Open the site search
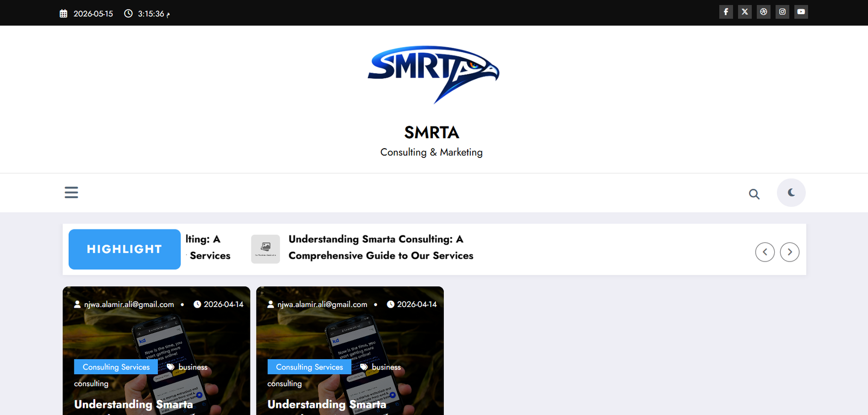The width and height of the screenshot is (868, 415). click(x=754, y=194)
